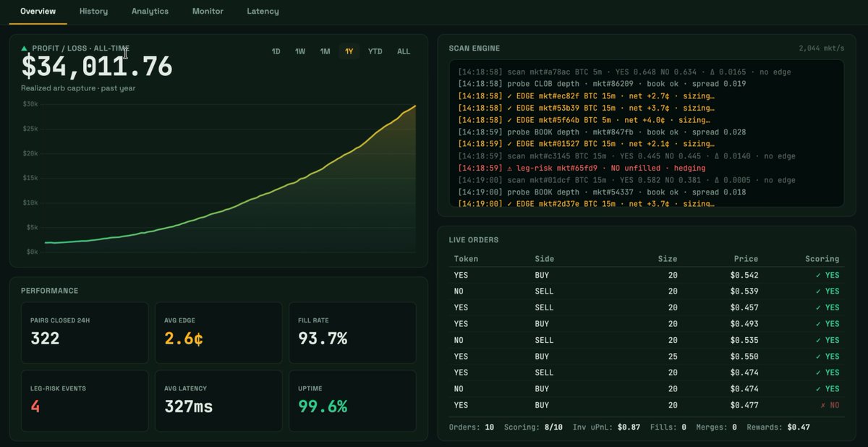
Task: Click the $0.550 price in Live Orders
Action: coord(746,357)
